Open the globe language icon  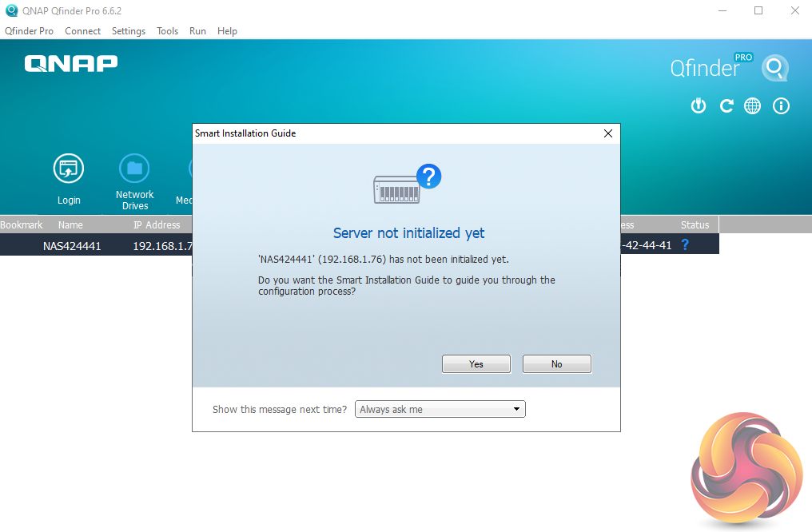(x=752, y=106)
